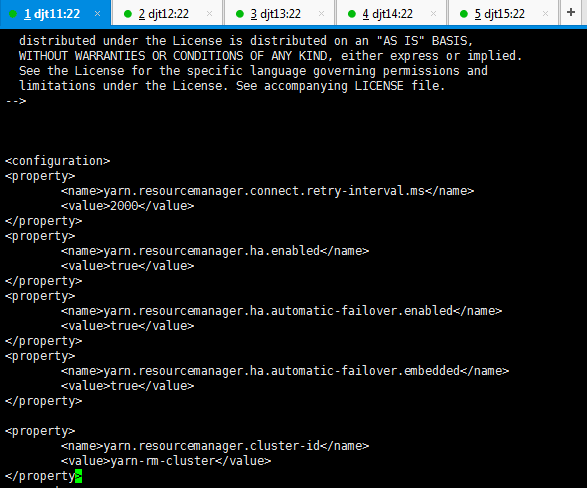Close the djt15:22 tab

[545, 14]
